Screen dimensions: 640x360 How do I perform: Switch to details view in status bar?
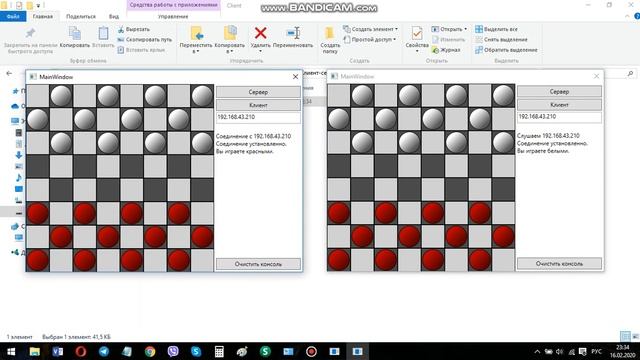click(625, 336)
